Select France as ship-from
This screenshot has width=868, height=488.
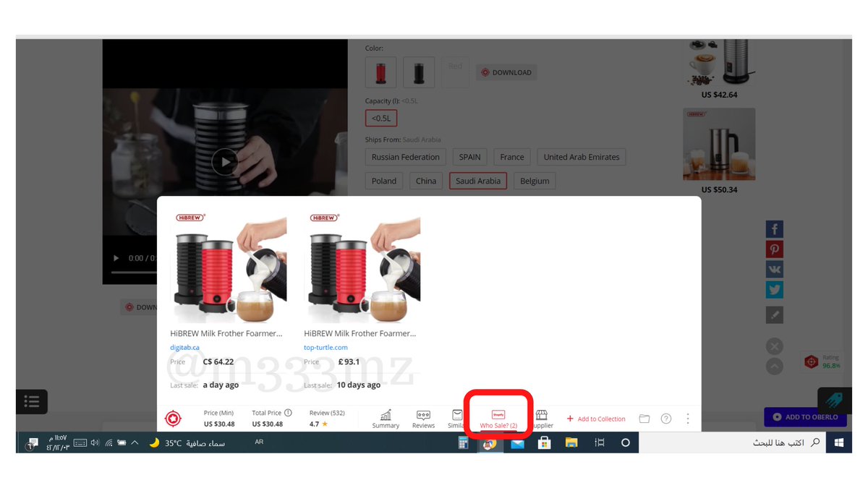click(512, 157)
